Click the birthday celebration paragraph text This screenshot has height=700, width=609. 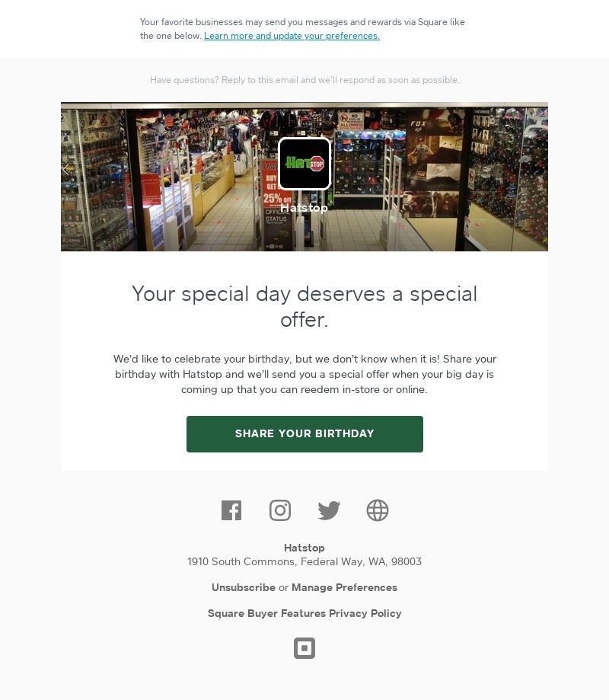304,374
